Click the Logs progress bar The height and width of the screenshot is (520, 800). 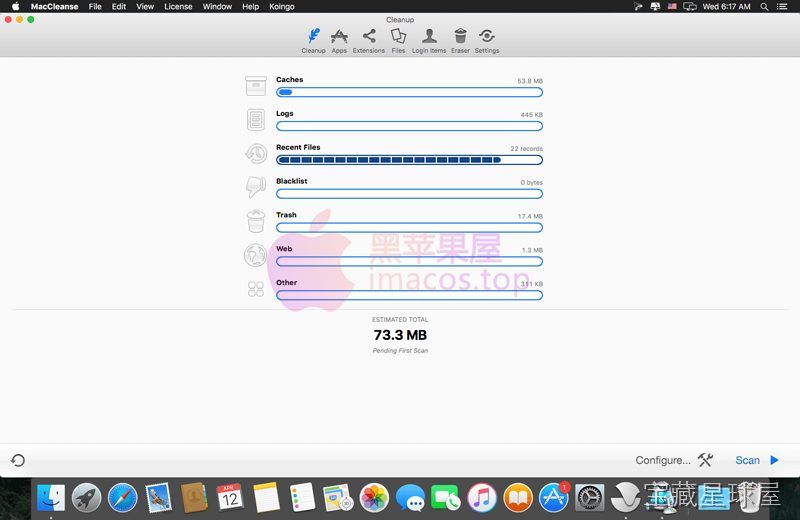pyautogui.click(x=409, y=126)
